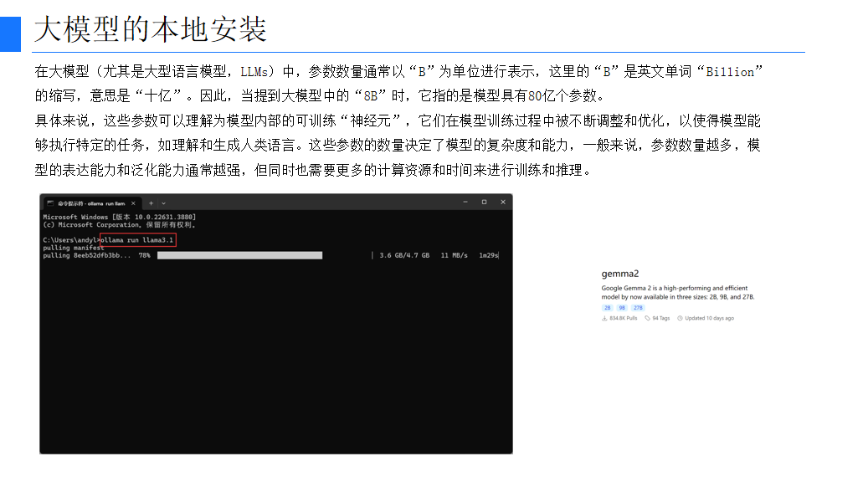Click the 78% download percentage
This screenshot has height=487, width=868.
click(145, 256)
